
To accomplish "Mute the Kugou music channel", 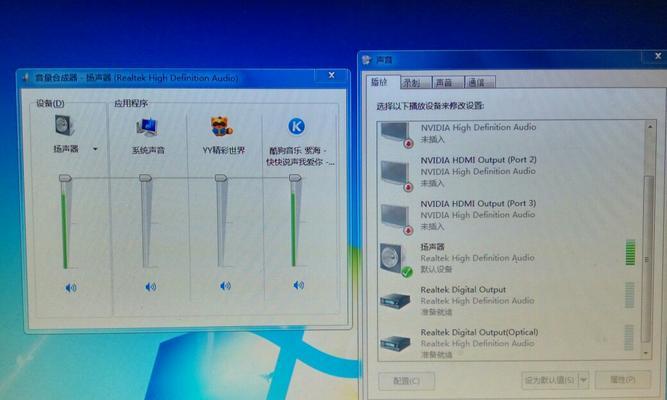I will [299, 285].
